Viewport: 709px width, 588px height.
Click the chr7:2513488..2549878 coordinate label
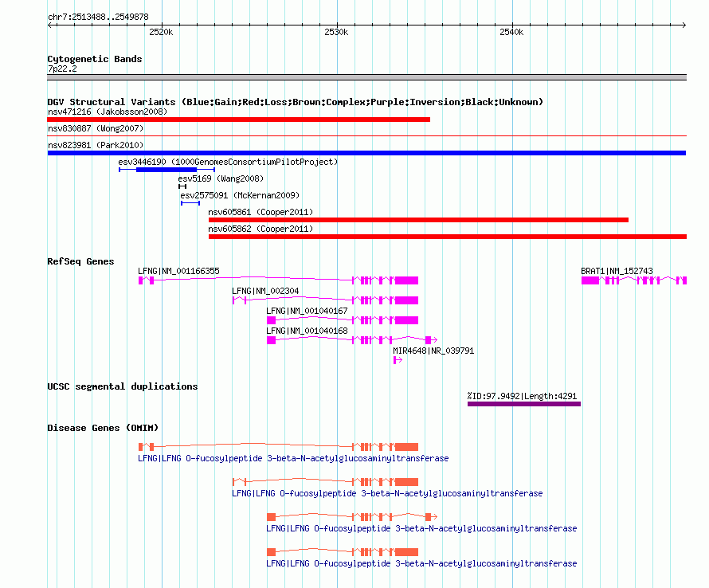click(98, 17)
